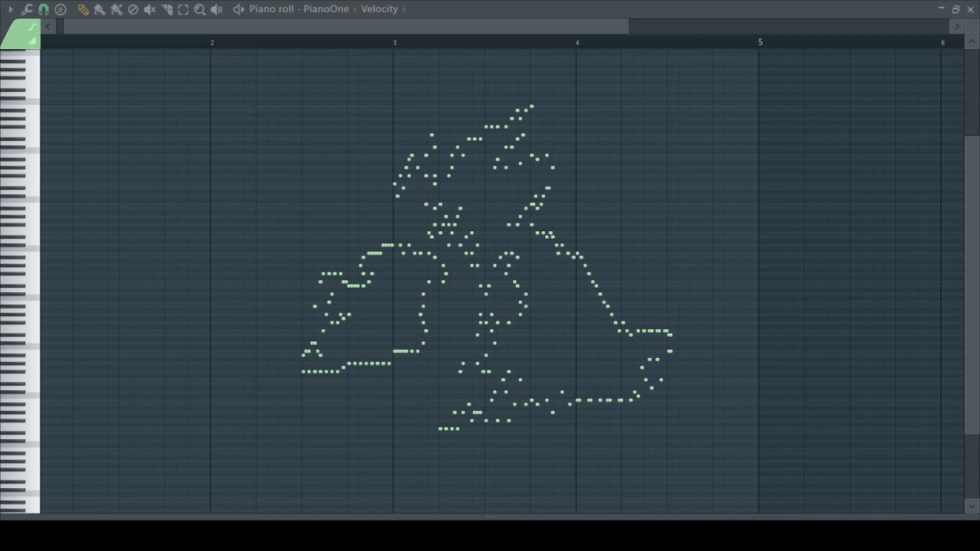Click the left arrow of horizontal scrollbar

pyautogui.click(x=48, y=26)
